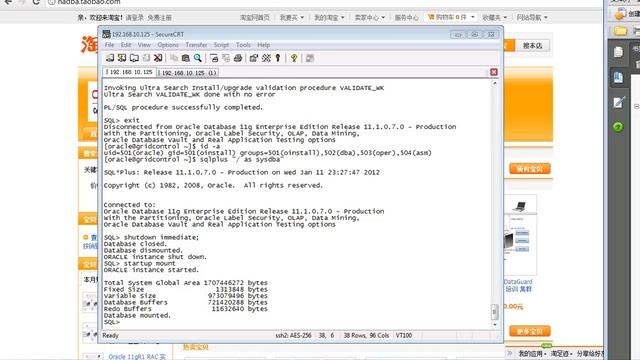Click the Print Screen toolbar icon
This screenshot has height=360, width=640.
(214, 58)
